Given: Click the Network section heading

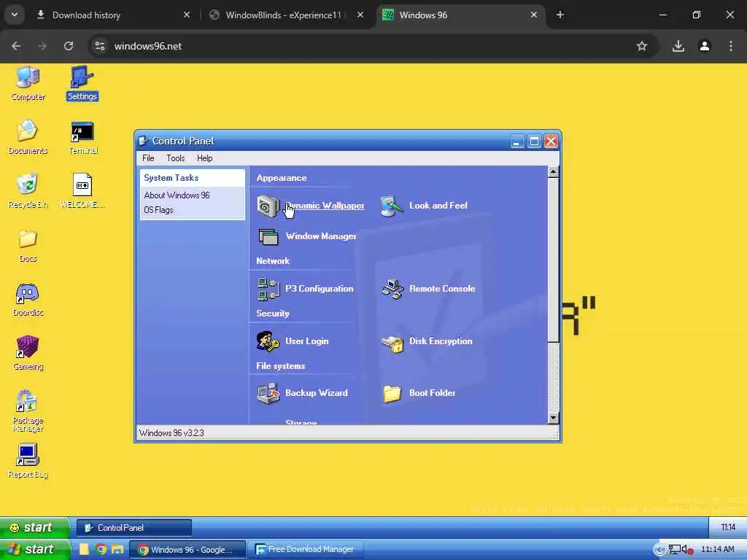Looking at the screenshot, I should tap(273, 261).
